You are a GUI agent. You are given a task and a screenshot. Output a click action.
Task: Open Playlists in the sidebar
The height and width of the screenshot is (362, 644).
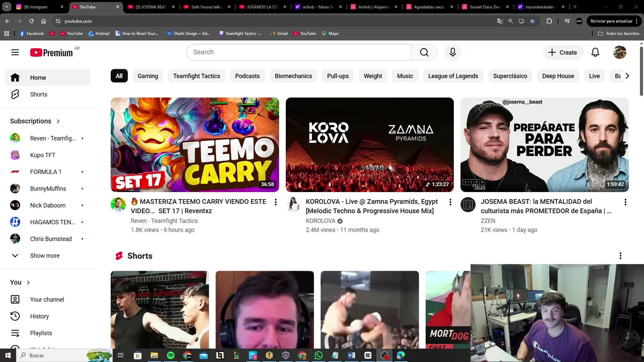coord(48,333)
